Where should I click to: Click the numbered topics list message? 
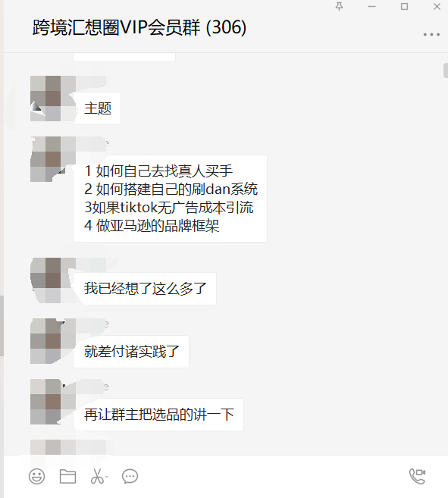[170, 199]
